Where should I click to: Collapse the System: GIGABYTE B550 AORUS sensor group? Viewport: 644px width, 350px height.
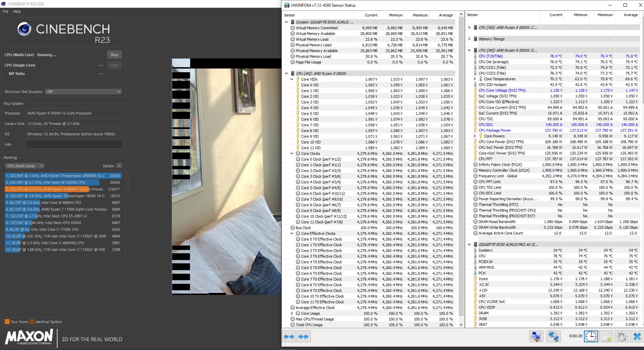[x=286, y=22]
